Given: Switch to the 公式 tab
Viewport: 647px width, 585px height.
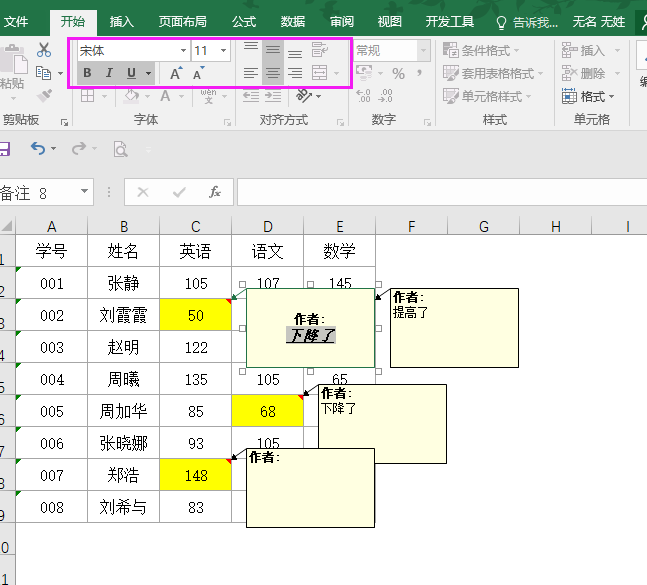Looking at the screenshot, I should [244, 21].
